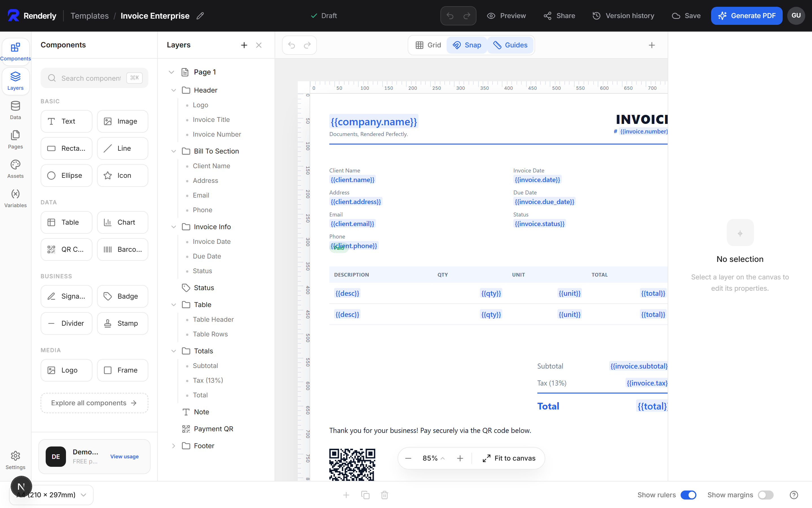
Task: Select the Table component
Action: [x=67, y=222]
